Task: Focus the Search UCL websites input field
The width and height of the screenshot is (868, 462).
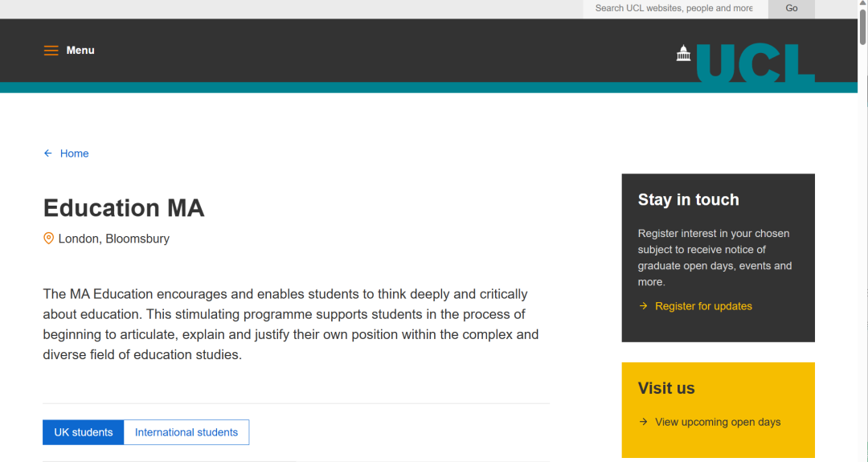Action: tap(675, 8)
